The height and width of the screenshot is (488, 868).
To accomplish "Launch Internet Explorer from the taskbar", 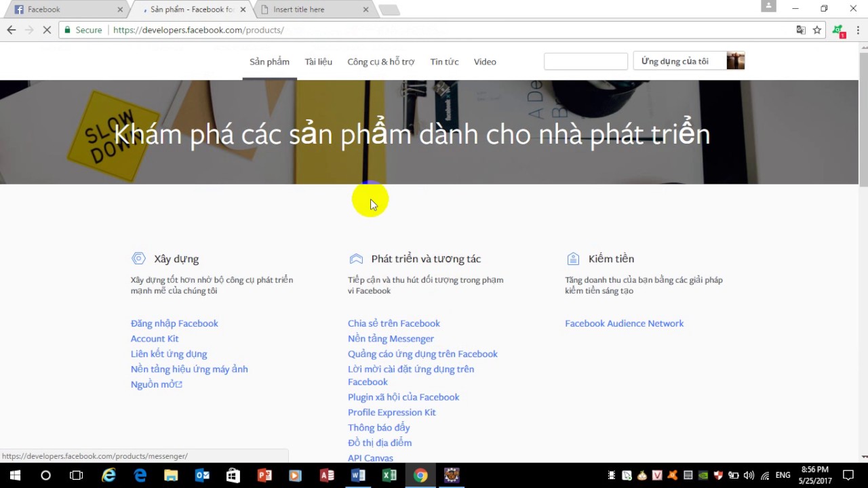I will click(108, 475).
